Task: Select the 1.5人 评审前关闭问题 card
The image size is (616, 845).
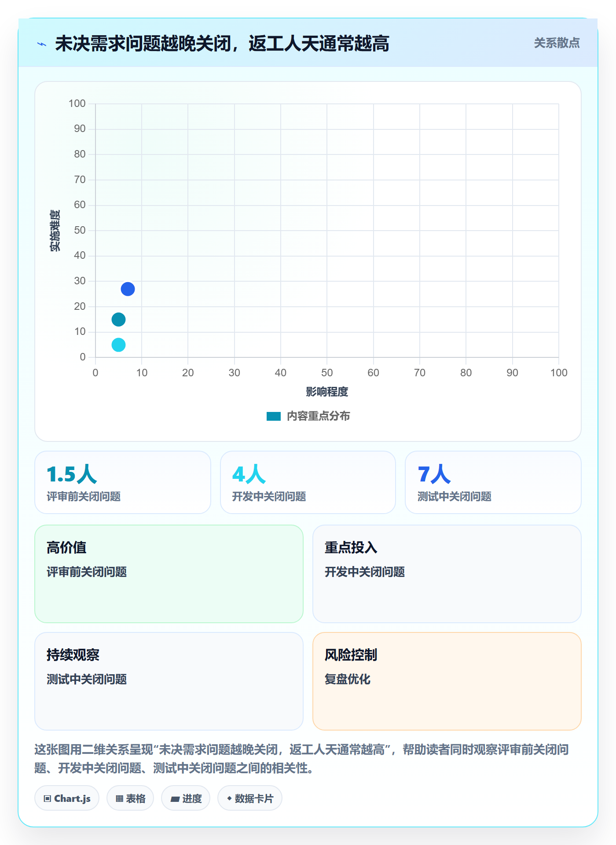Action: [123, 482]
